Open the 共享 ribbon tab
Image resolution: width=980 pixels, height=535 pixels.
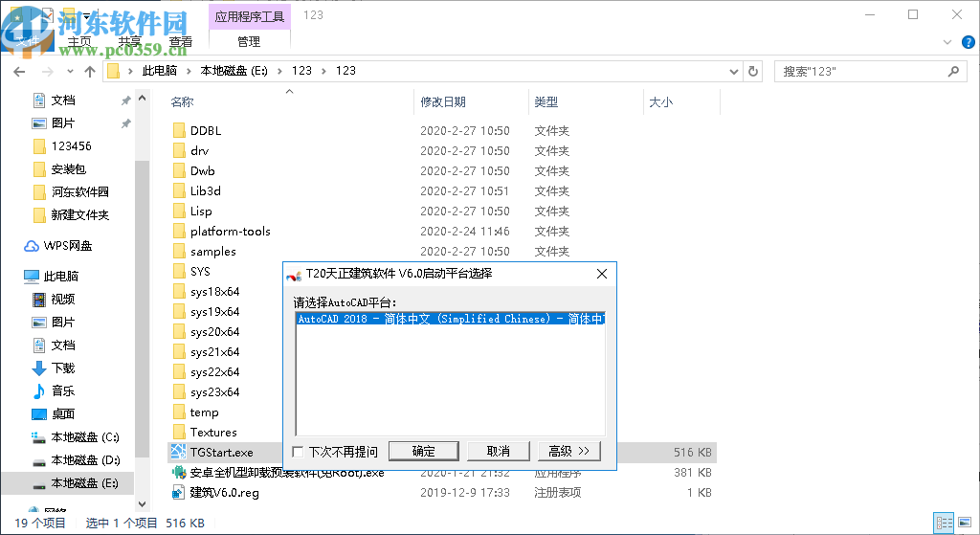tap(130, 42)
